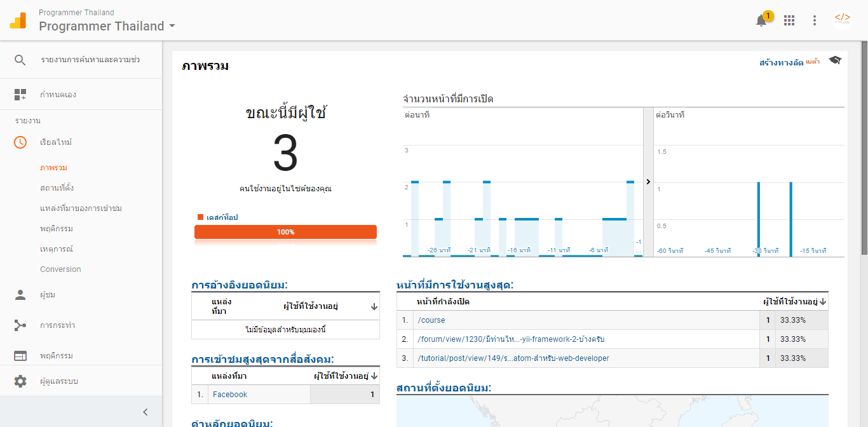
Task: Click the search magnifier icon
Action: [x=20, y=60]
